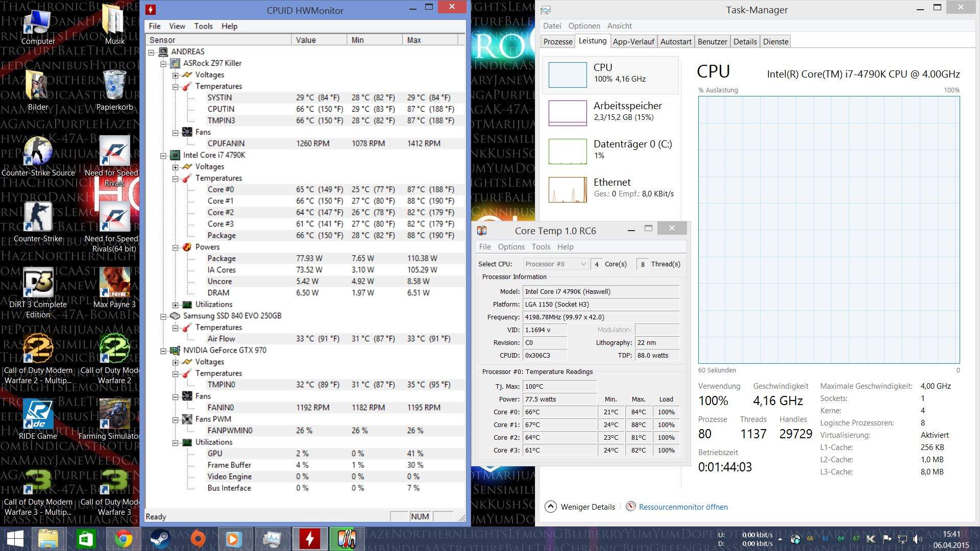
Task: Expand the Intel CPU Utilizations node
Action: click(176, 305)
